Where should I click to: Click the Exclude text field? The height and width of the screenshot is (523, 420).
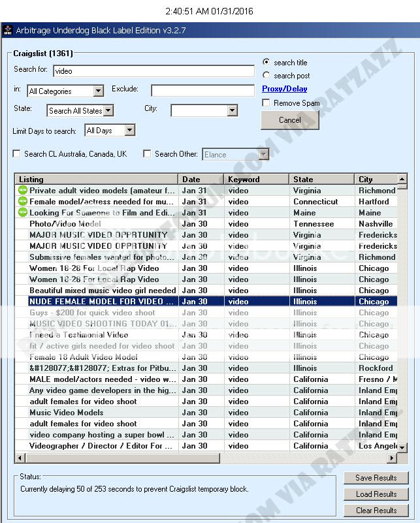point(203,90)
